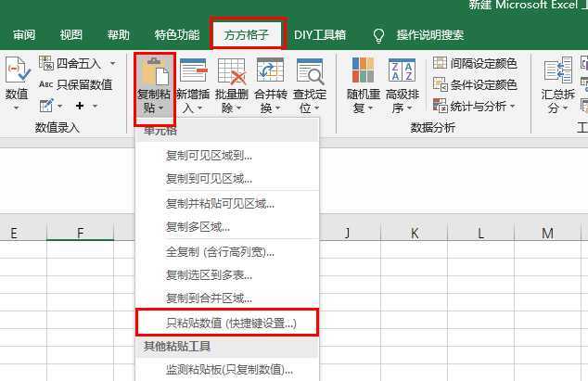Open the 合并转换 tool icon

(270, 70)
